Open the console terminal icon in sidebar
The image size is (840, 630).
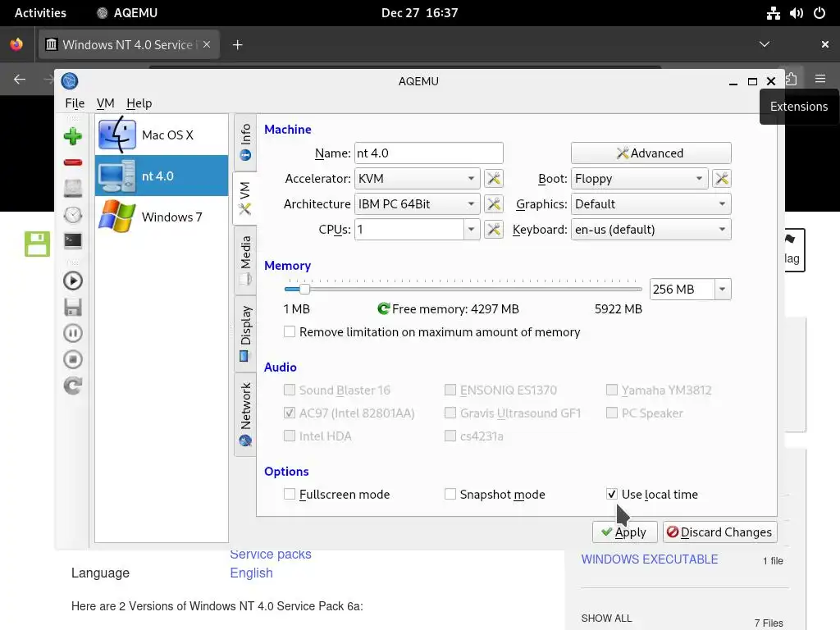coord(73,240)
